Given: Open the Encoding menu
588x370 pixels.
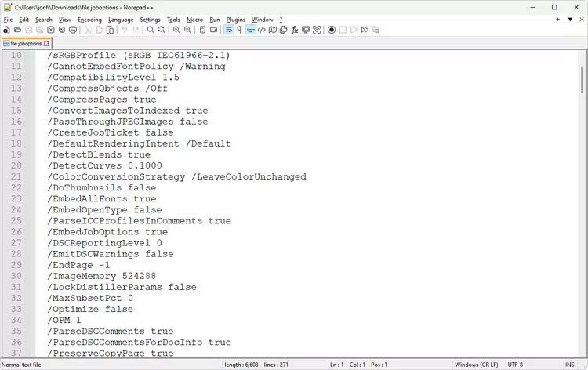Looking at the screenshot, I should (x=89, y=20).
